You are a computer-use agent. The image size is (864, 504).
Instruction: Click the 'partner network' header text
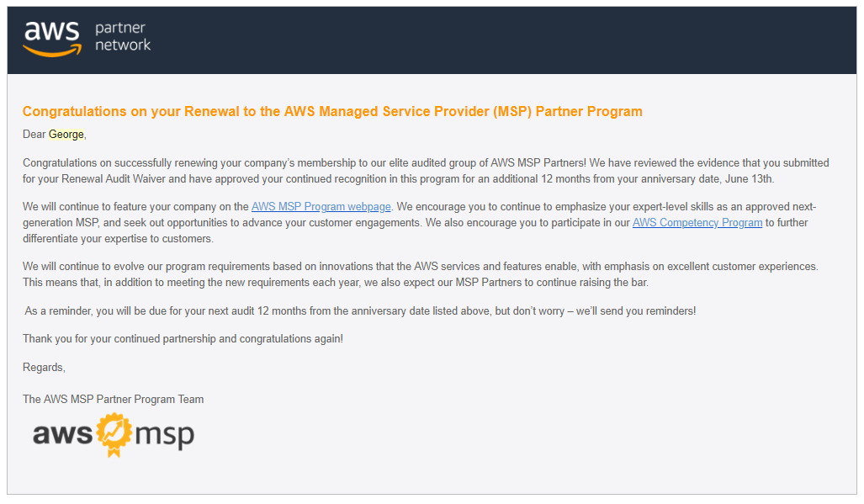(x=122, y=36)
